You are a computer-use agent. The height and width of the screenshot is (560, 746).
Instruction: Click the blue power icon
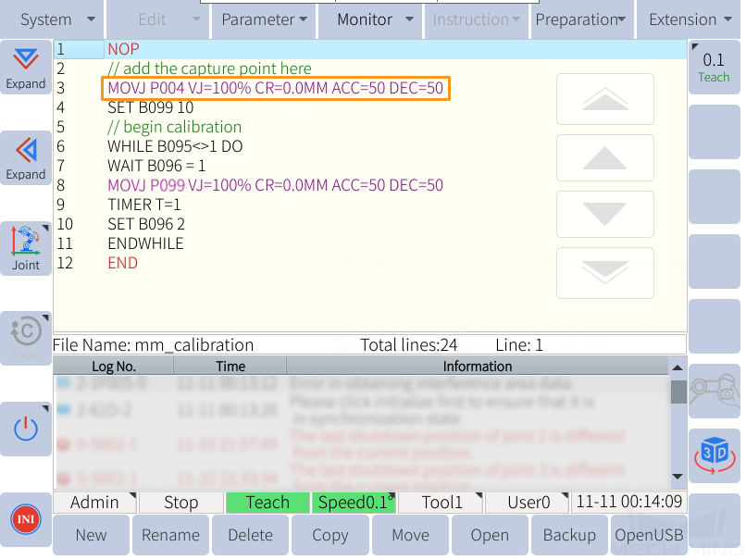(26, 429)
